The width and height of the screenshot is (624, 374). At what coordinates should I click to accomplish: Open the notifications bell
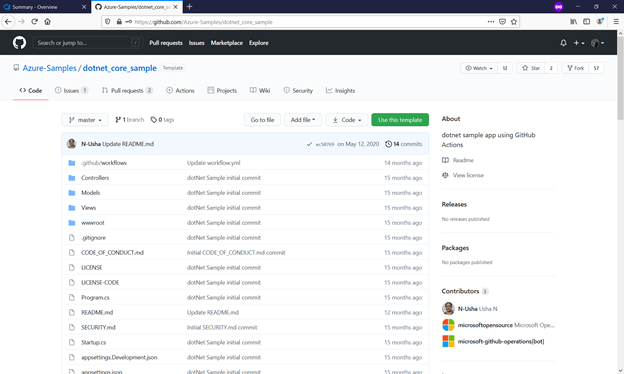tap(563, 43)
